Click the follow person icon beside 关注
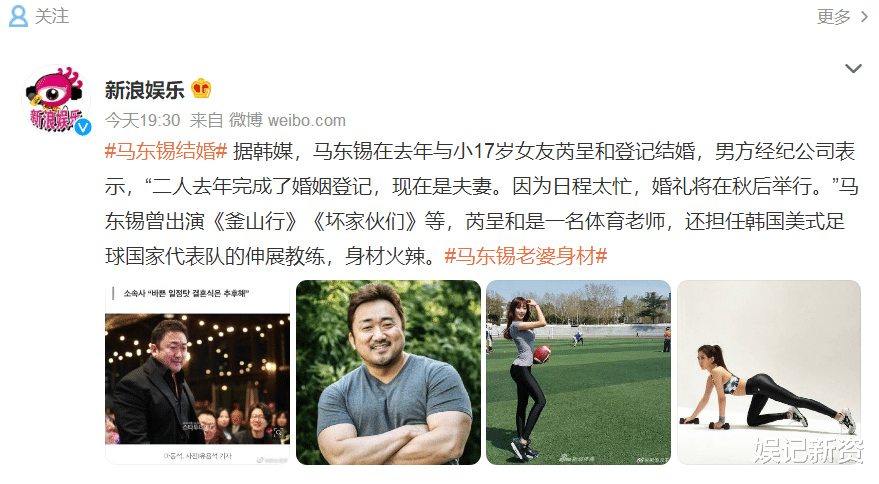 click(18, 16)
